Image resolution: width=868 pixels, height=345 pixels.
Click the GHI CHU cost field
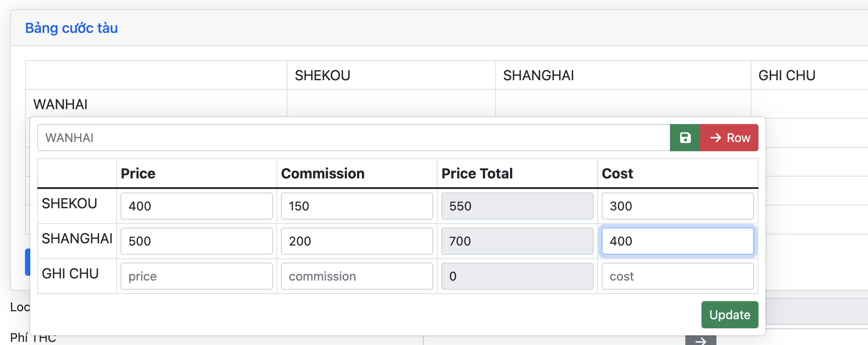pyautogui.click(x=677, y=276)
